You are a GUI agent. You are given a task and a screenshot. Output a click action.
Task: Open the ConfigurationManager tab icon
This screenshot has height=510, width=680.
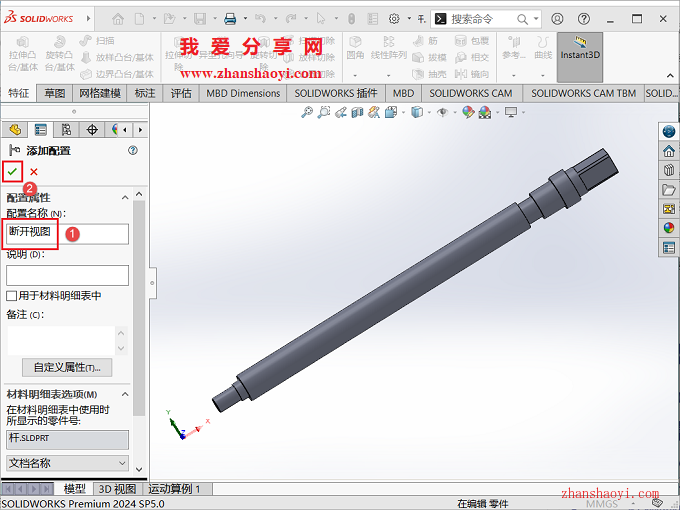tap(66, 129)
